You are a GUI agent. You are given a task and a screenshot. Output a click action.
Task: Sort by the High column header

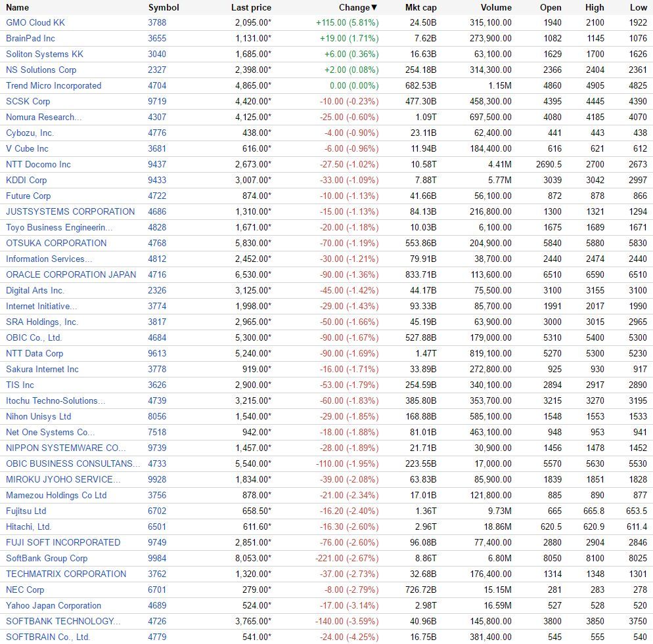(x=595, y=7)
